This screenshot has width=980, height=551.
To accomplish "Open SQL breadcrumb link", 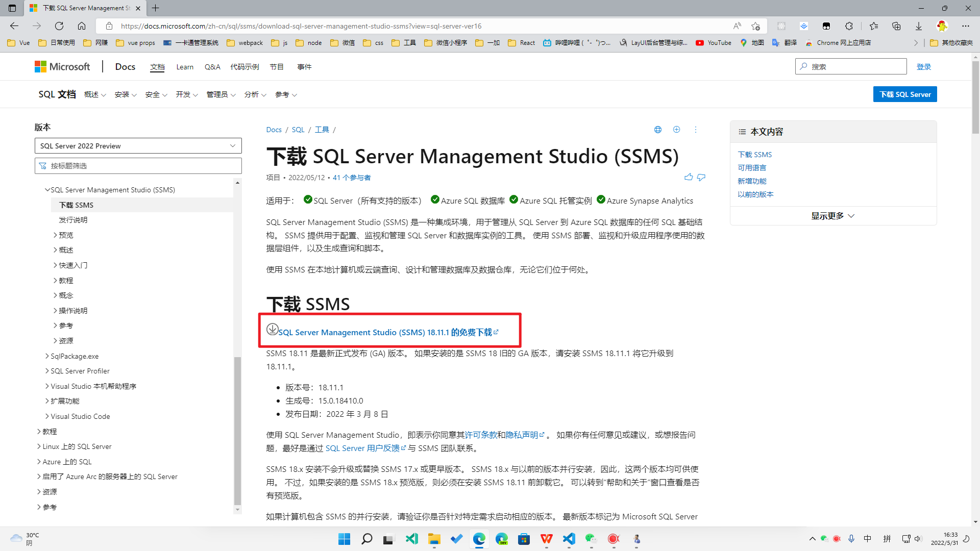I will coord(298,130).
